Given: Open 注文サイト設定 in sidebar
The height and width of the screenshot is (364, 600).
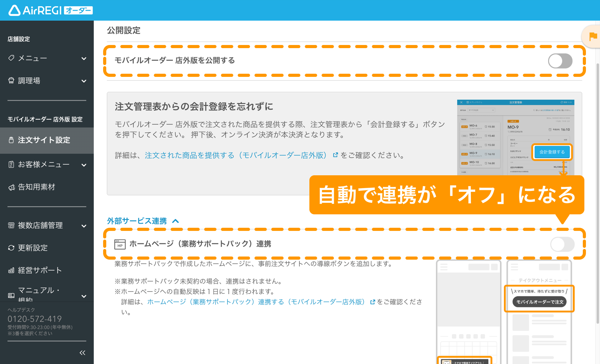Looking at the screenshot, I should tap(47, 140).
